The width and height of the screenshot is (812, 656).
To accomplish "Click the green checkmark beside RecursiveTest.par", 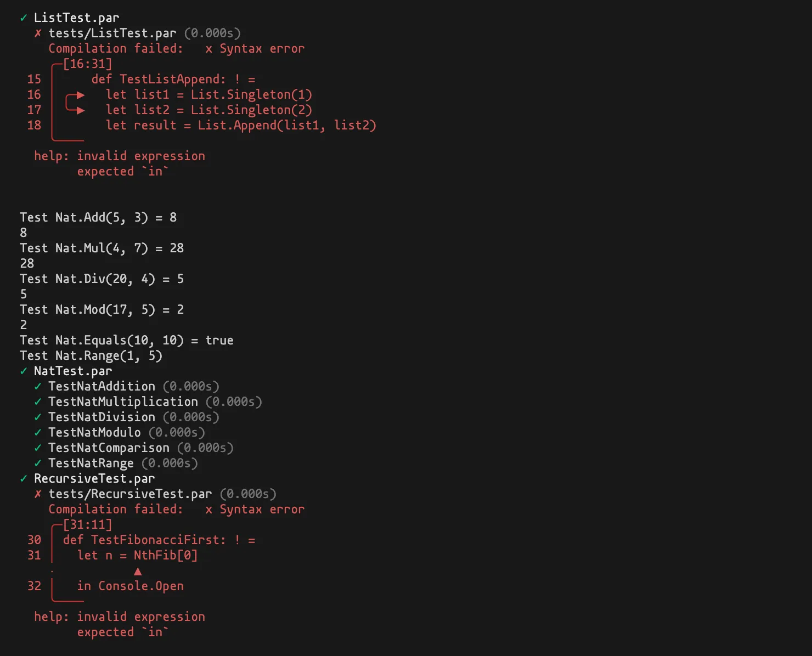I will point(24,479).
